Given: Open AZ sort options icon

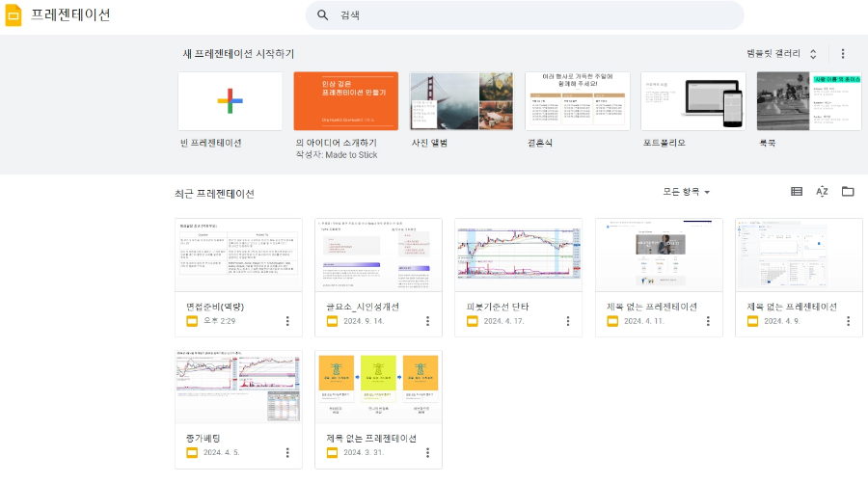Looking at the screenshot, I should [x=822, y=192].
